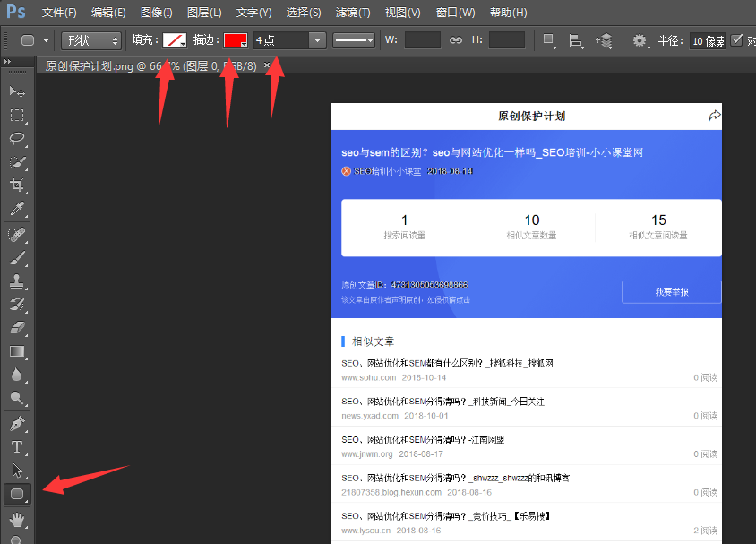The width and height of the screenshot is (756, 544).
Task: Close the 原创保护计划.png document tab
Action: tap(267, 65)
